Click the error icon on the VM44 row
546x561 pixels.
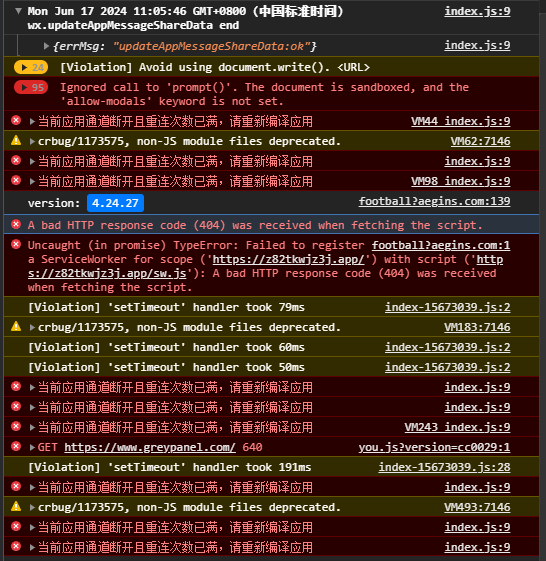[x=16, y=121]
